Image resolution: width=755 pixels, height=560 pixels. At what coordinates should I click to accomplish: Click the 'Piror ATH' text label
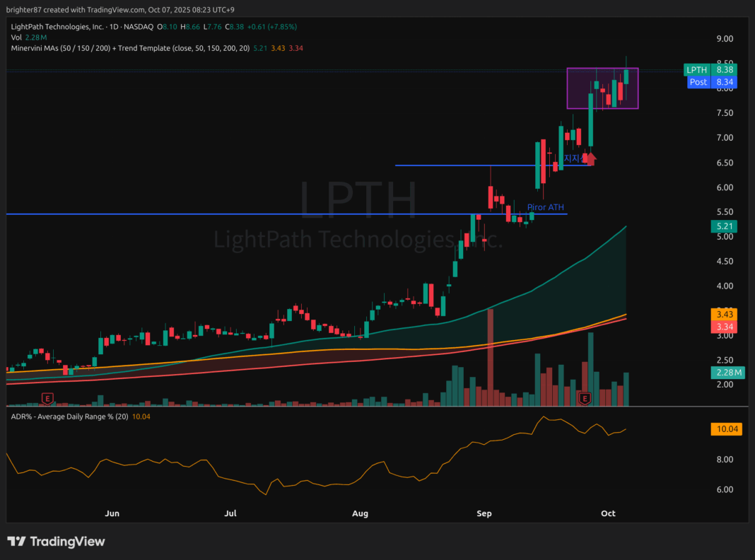tap(545, 207)
